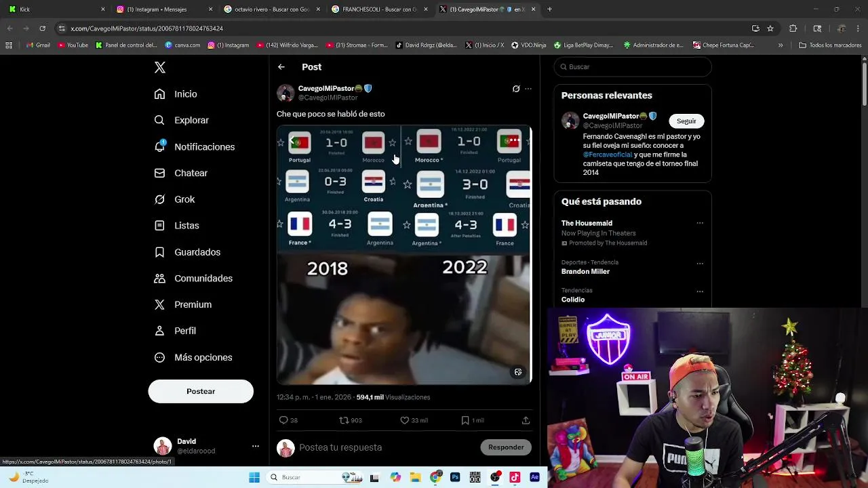The width and height of the screenshot is (868, 488).
Task: Open VDO.Ninja bookmark
Action: click(x=529, y=45)
